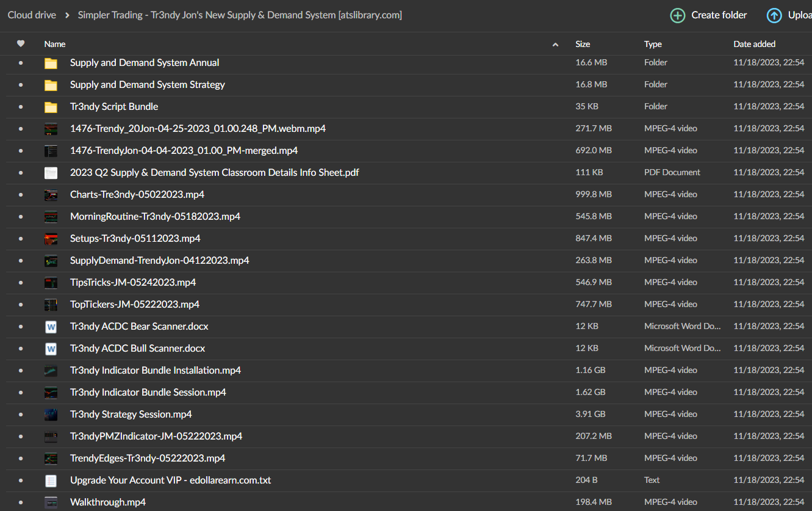The height and width of the screenshot is (511, 812).
Task: Go to Cloud drive breadcrumb
Action: tap(32, 15)
